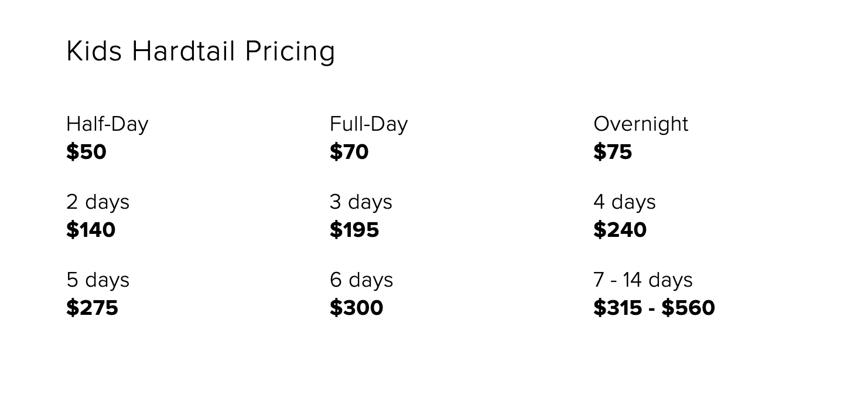Click the $70 full-day price
868x394 pixels.
(349, 152)
